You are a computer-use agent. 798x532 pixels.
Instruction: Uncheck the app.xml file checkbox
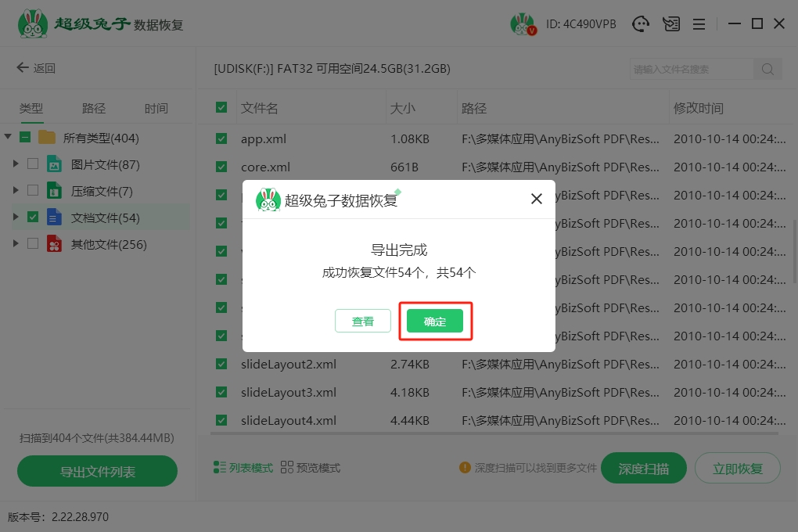221,139
